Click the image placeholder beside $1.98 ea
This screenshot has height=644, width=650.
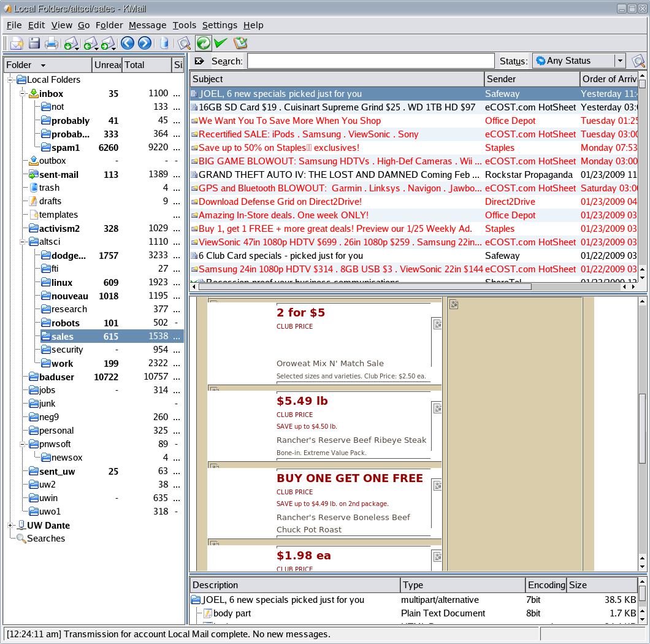point(437,556)
